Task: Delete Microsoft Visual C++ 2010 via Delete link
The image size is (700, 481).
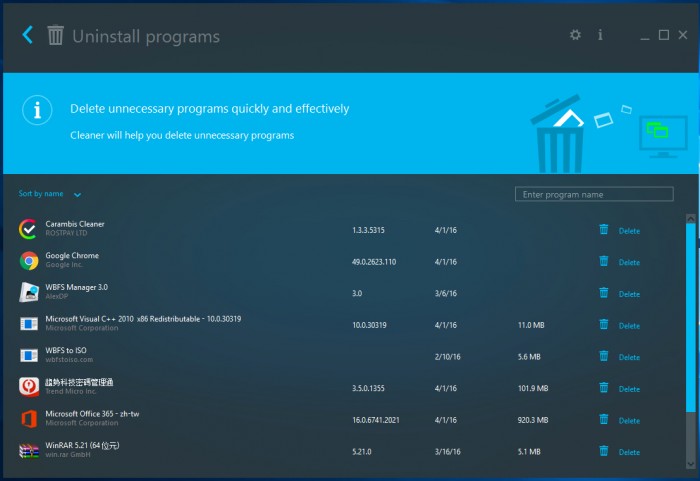Action: click(x=629, y=326)
